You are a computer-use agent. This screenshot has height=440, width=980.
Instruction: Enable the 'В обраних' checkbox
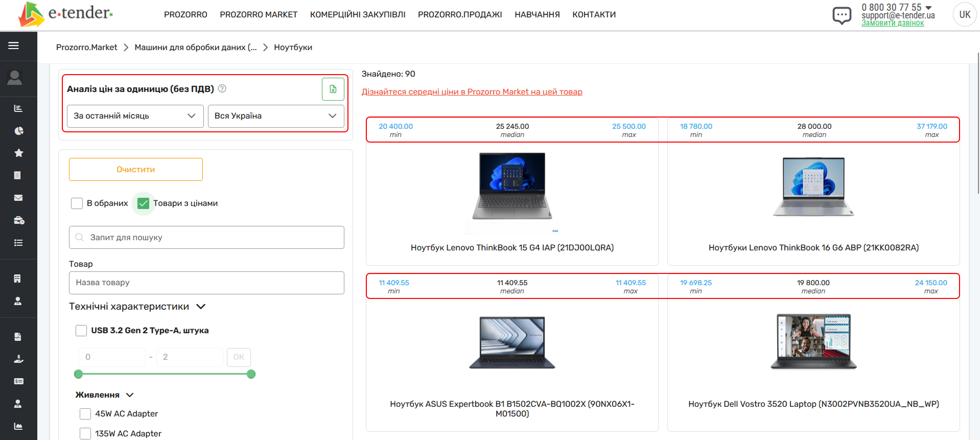[77, 203]
